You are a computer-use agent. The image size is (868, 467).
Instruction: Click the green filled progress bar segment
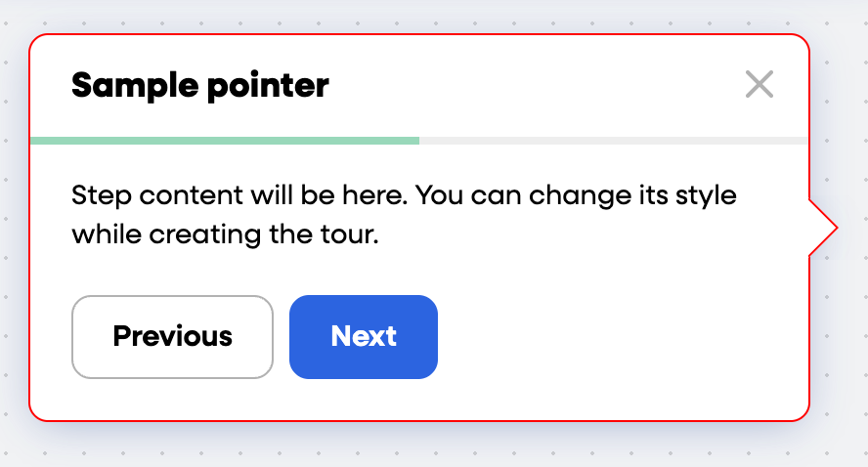[x=225, y=141]
